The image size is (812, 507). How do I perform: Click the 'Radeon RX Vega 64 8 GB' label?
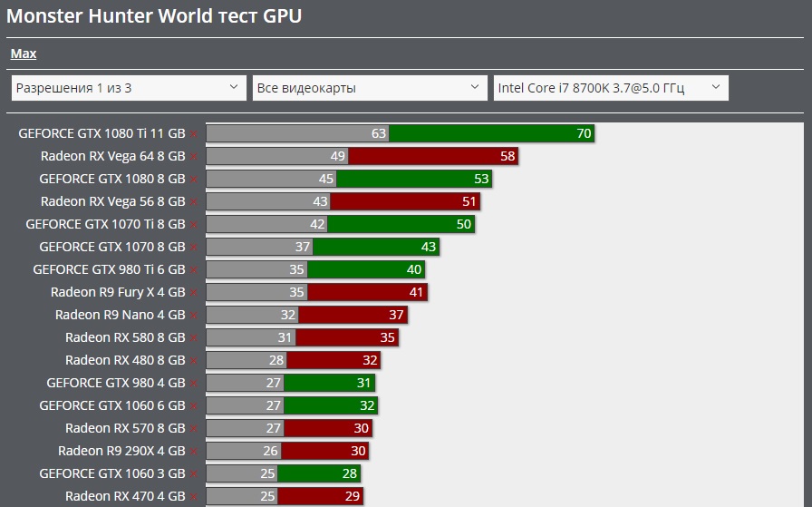point(113,156)
